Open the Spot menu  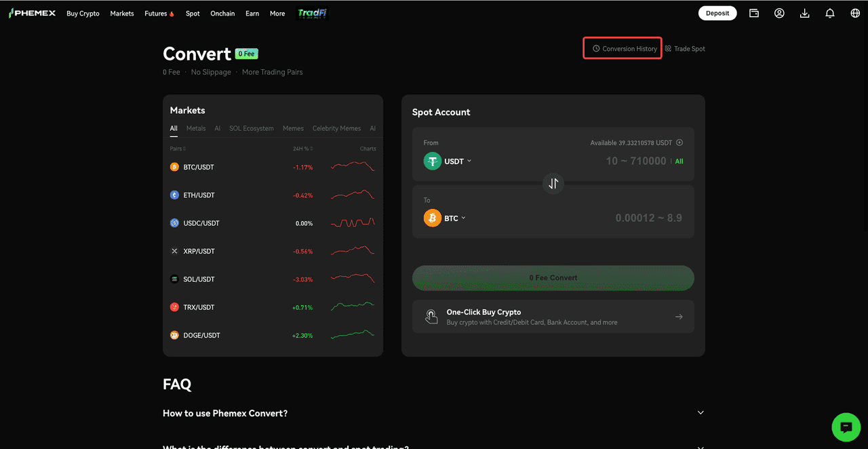pyautogui.click(x=193, y=14)
